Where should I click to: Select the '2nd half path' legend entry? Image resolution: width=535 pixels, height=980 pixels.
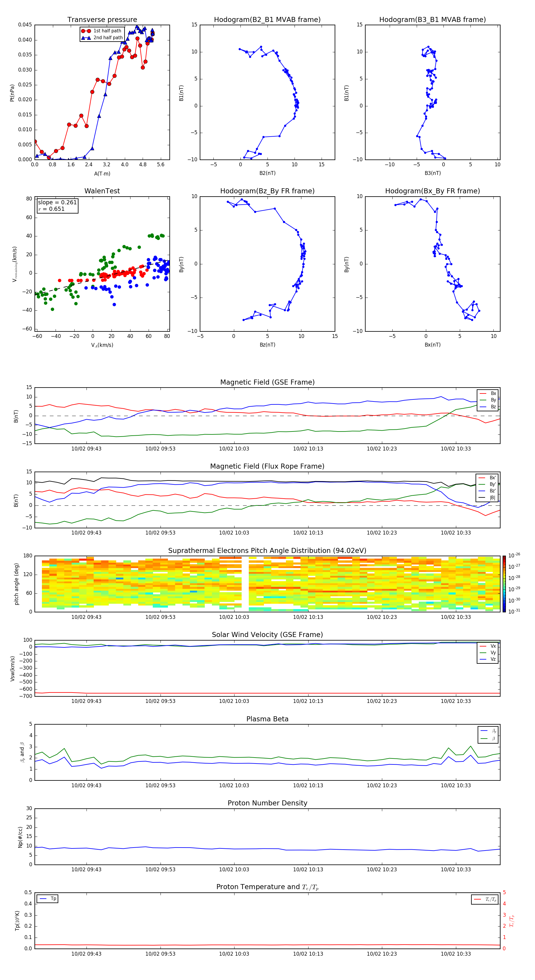click(x=102, y=38)
